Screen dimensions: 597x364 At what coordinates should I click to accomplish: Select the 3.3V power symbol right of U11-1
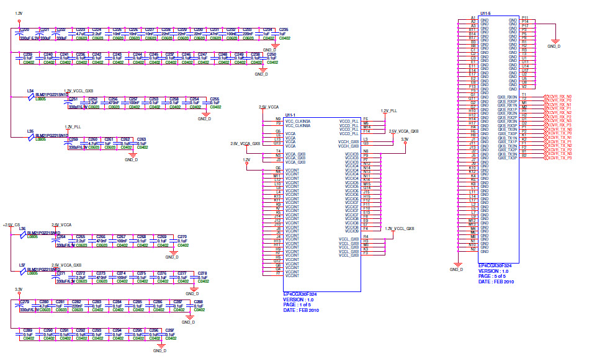click(x=405, y=140)
